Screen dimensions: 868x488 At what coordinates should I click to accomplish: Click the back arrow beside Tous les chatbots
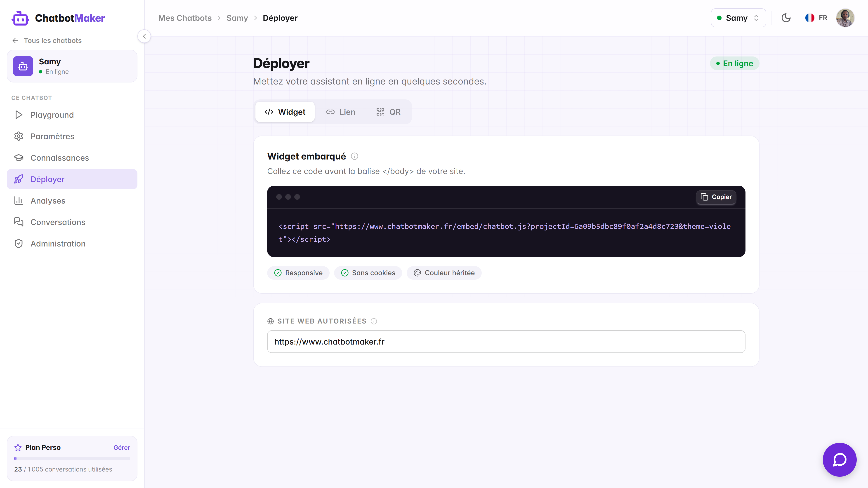click(x=15, y=40)
